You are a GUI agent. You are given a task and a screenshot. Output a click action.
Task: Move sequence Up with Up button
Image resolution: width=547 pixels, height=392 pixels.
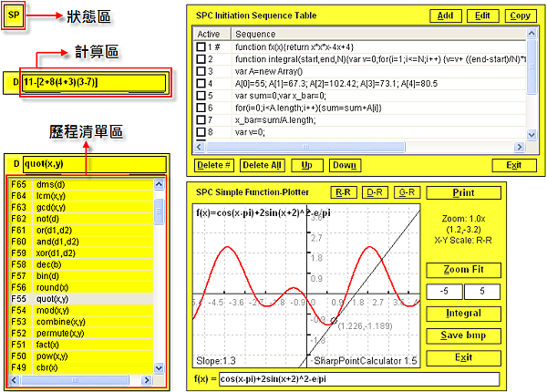point(307,165)
